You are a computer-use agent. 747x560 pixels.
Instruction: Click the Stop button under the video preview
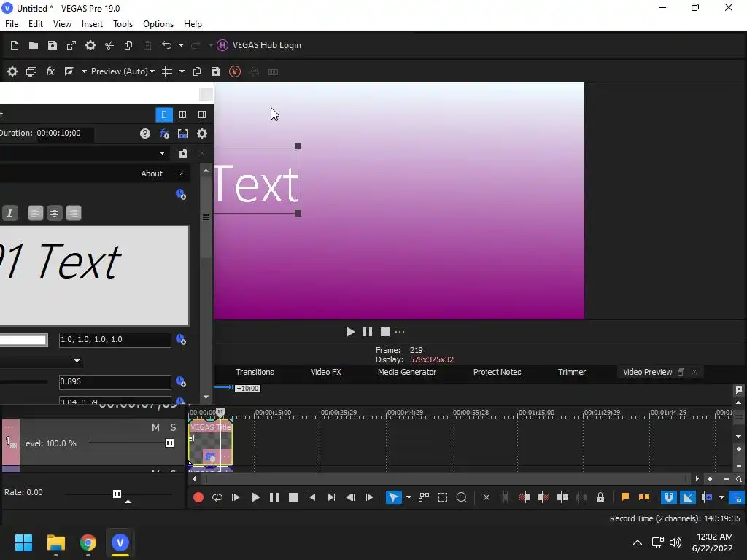[385, 332]
